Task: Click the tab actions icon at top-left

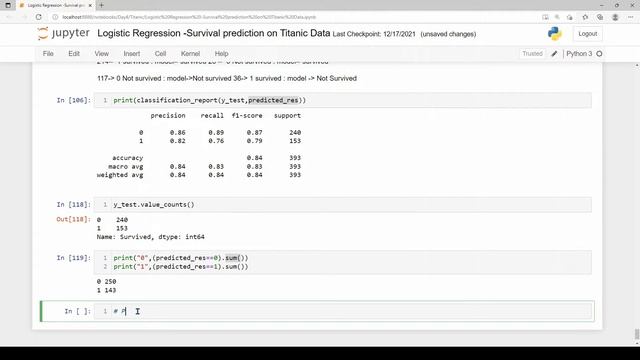Action: point(8,5)
